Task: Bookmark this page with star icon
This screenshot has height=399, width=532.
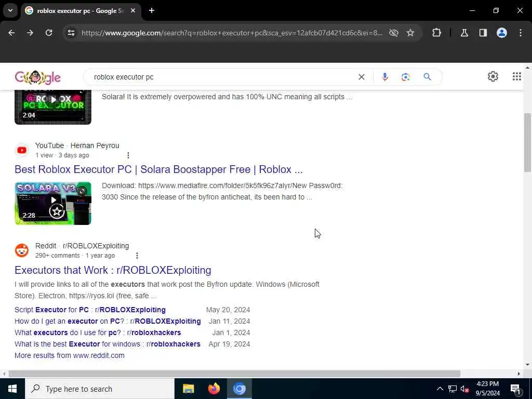Action: click(410, 33)
